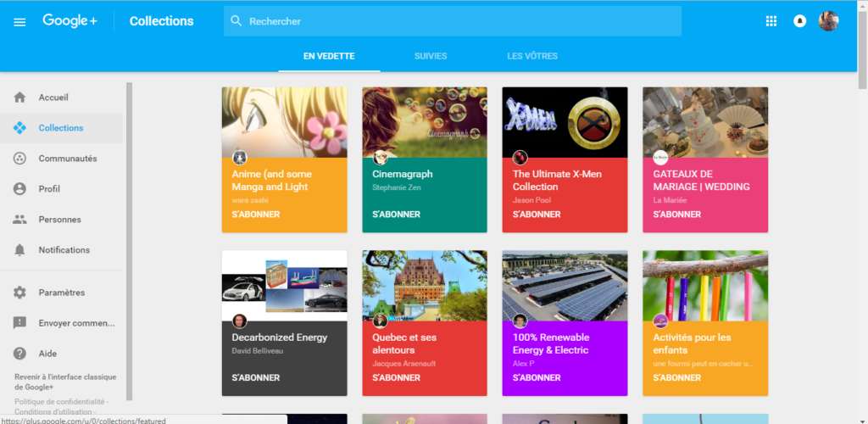Click author name Jason Pool
The image size is (868, 424).
click(531, 200)
